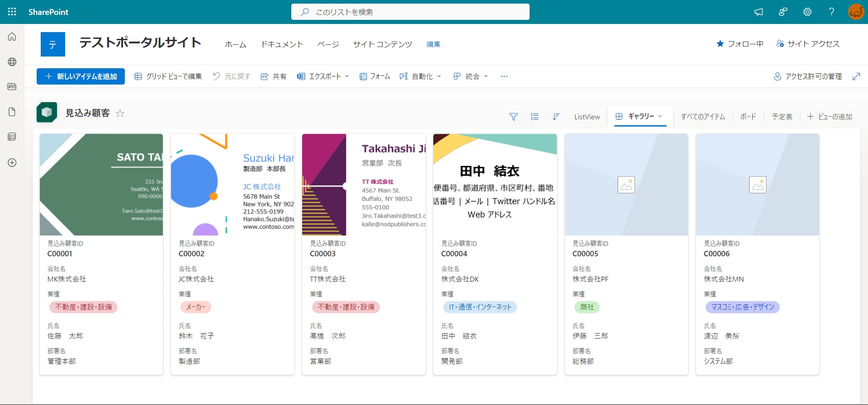
Task: Switch to the ボード view tab
Action: click(x=748, y=117)
